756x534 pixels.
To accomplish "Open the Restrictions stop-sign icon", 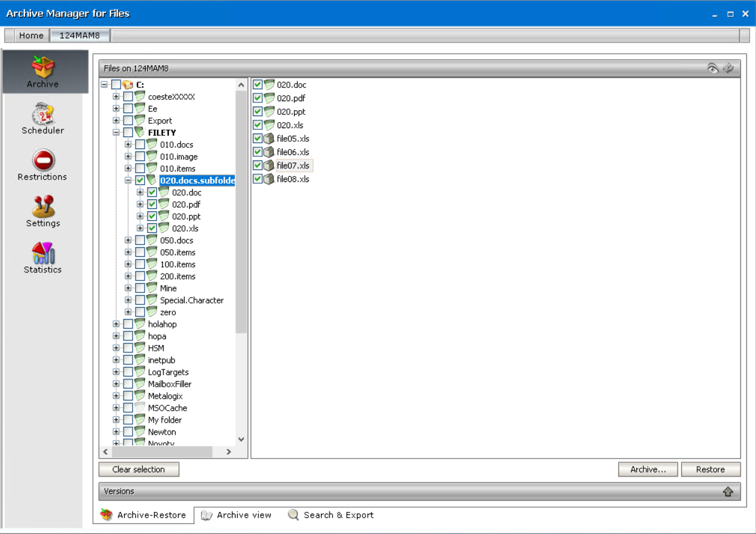I will click(x=43, y=160).
